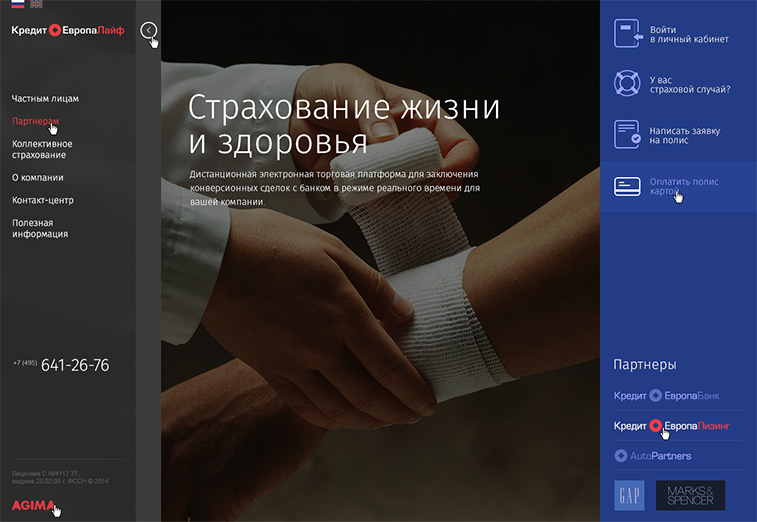Image resolution: width=757 pixels, height=522 pixels.
Task: Go to Коллективное страхование page
Action: tap(42, 149)
